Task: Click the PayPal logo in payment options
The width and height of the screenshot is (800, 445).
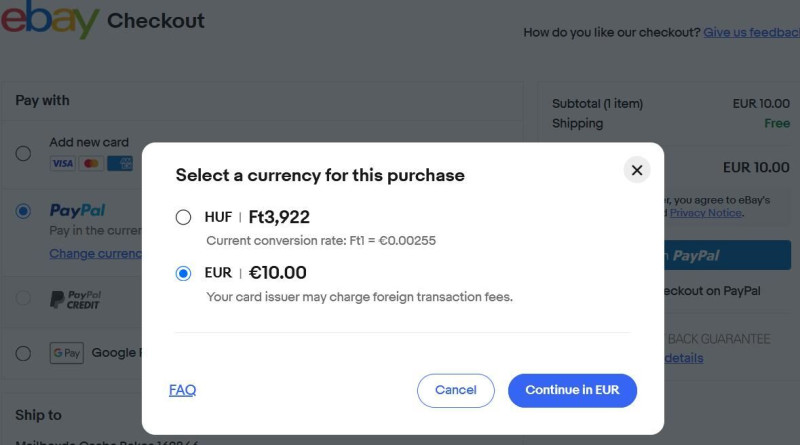Action: (x=77, y=210)
